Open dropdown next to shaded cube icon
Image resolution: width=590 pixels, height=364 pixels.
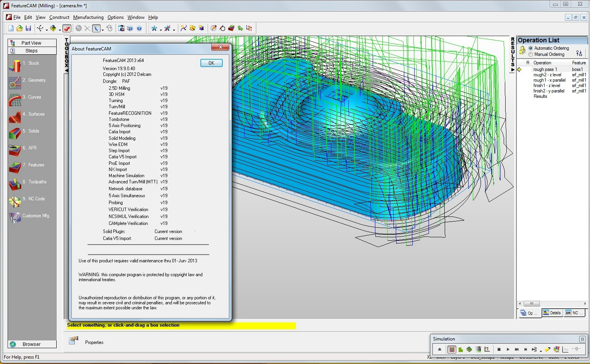[x=60, y=29]
